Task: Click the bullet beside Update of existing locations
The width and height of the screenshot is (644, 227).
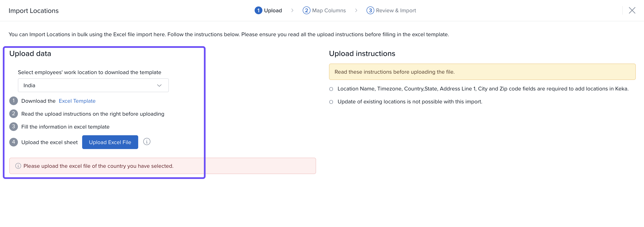Action: pos(331,102)
